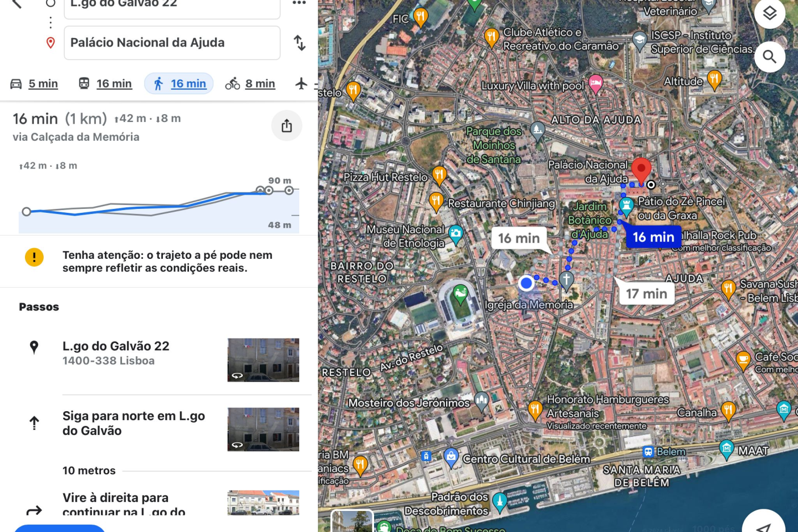Open the MAAT museum marker
The height and width of the screenshot is (532, 798).
(x=727, y=449)
